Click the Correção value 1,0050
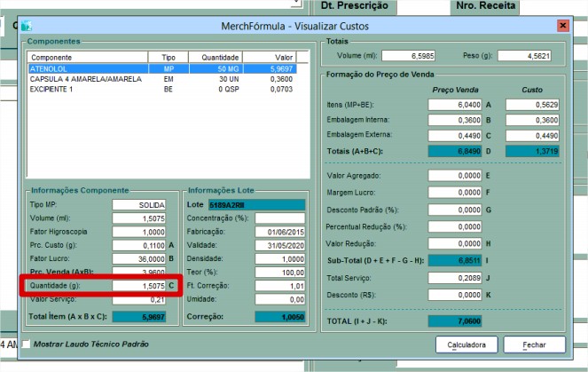This screenshot has width=588, height=372. [x=280, y=317]
